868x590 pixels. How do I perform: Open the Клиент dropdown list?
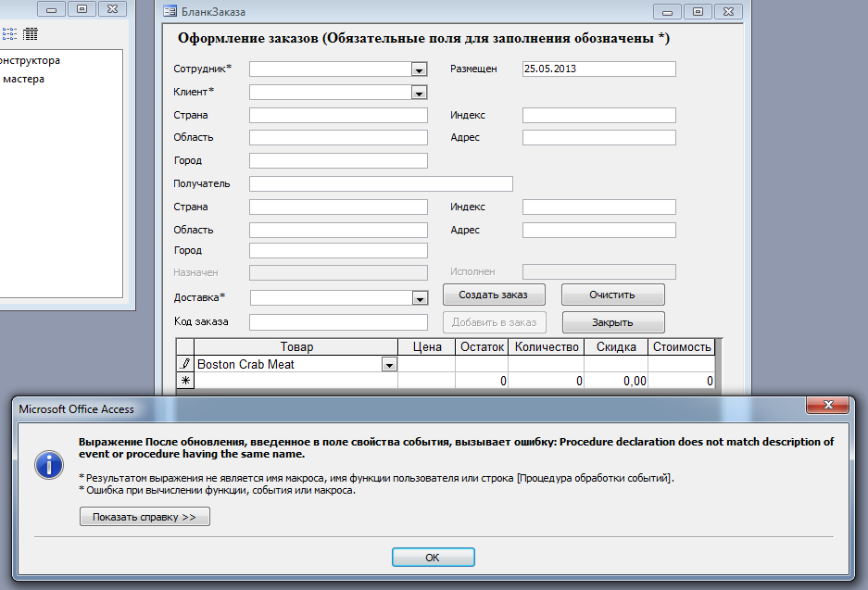click(x=419, y=93)
